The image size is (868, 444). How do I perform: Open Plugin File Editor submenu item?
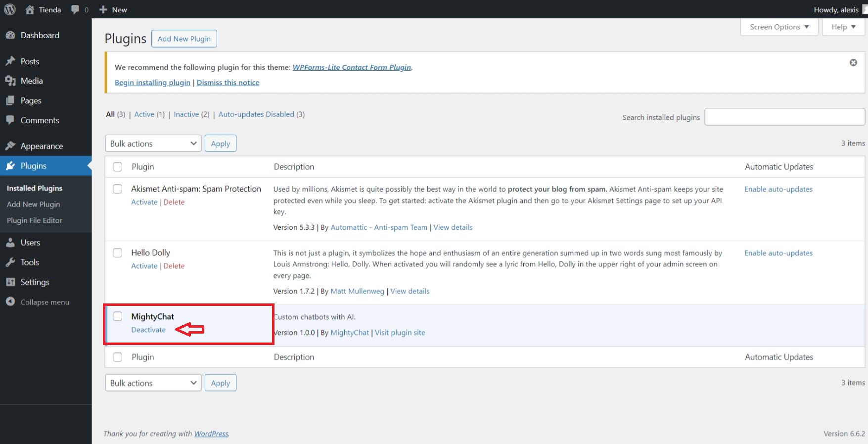point(35,220)
